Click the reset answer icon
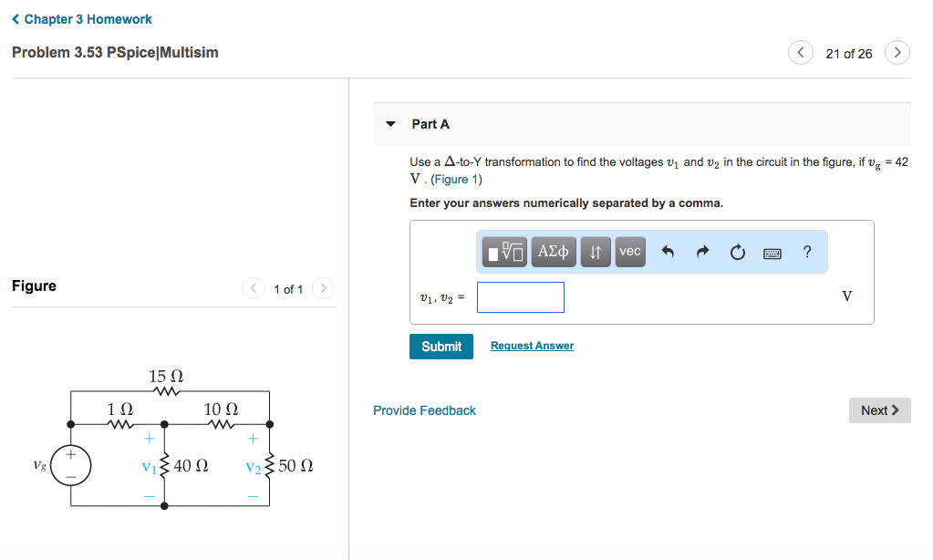The image size is (933, 560). [x=737, y=251]
